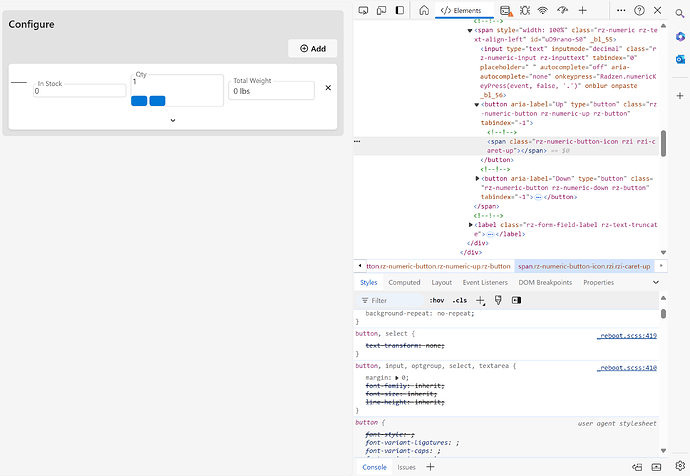Click the second blue Qty stepper button
690x476 pixels.
(158, 101)
